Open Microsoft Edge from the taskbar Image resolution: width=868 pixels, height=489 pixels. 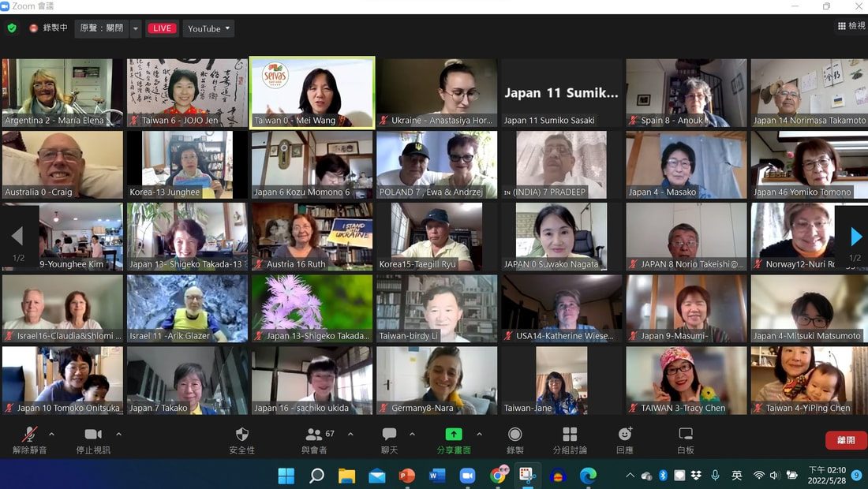click(588, 475)
